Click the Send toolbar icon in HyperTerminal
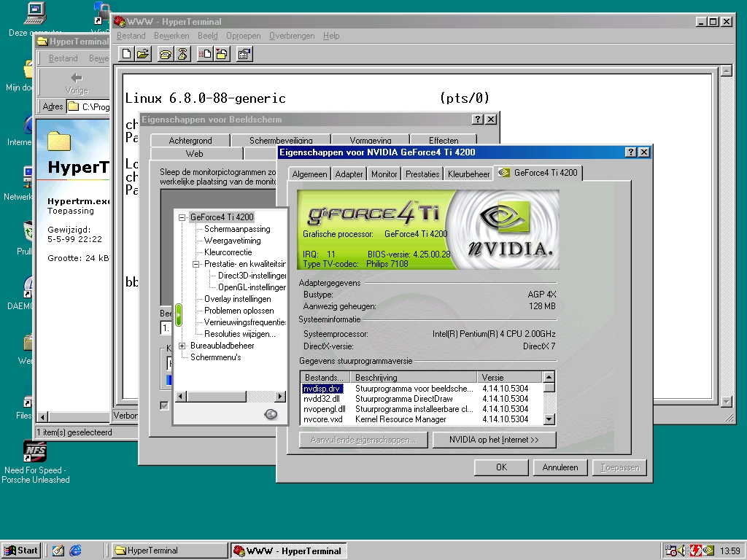Viewport: 747px width, 560px height. (x=205, y=53)
